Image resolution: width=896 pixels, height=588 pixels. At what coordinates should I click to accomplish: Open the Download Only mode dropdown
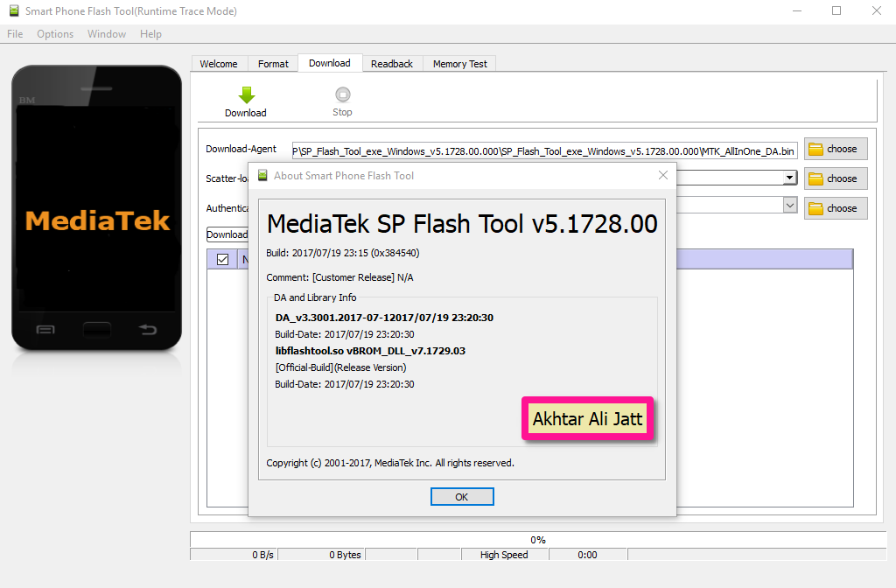point(227,234)
